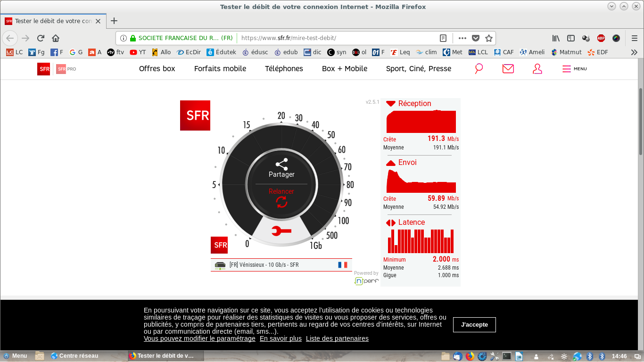Open the En savoir plus link
The image size is (644, 362).
(x=280, y=338)
